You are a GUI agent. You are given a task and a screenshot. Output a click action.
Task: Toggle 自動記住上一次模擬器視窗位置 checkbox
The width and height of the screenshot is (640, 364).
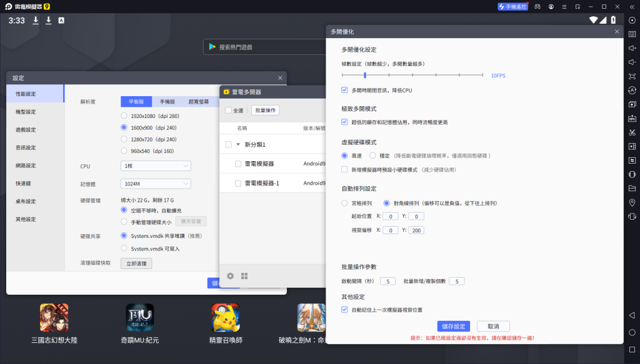[344, 310]
